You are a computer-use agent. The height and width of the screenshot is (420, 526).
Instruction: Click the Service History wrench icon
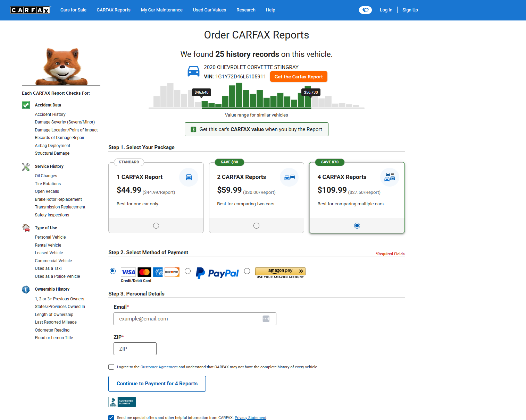26,167
